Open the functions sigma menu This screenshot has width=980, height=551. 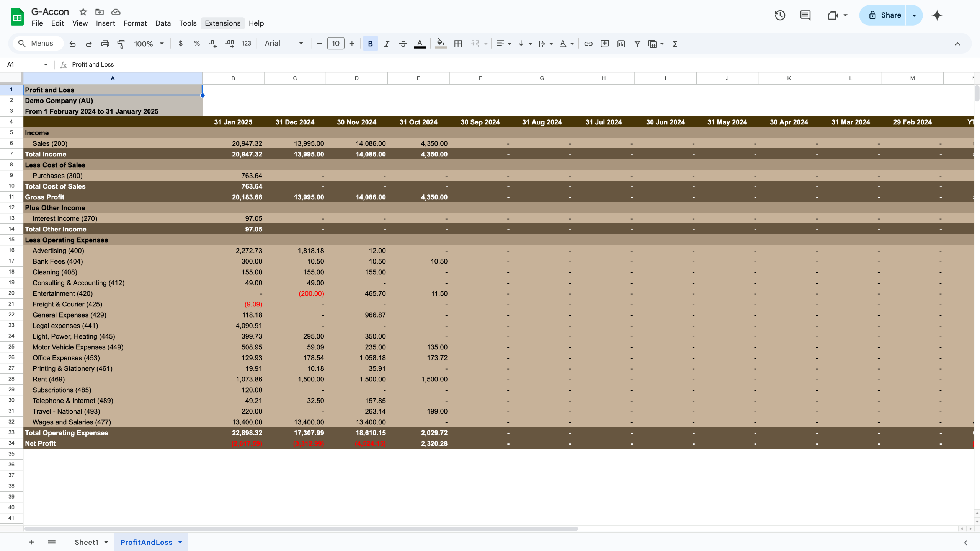[675, 44]
